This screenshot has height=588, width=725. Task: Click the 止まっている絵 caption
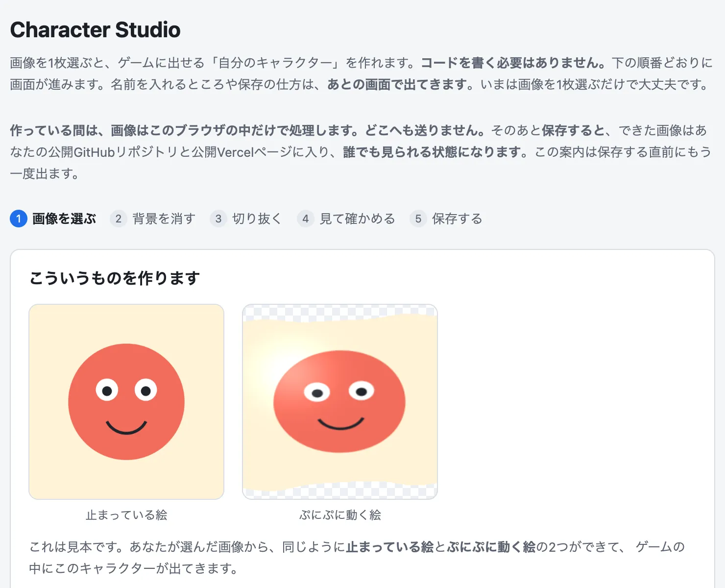(x=126, y=515)
